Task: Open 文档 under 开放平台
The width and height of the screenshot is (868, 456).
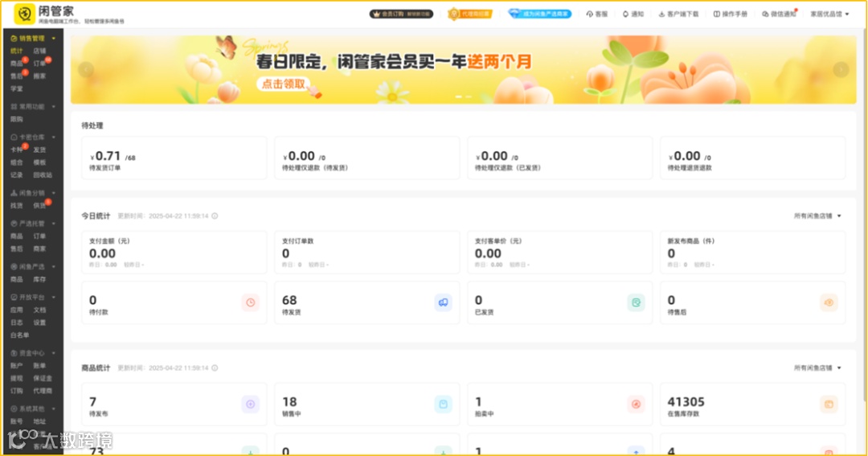Action: pos(39,310)
